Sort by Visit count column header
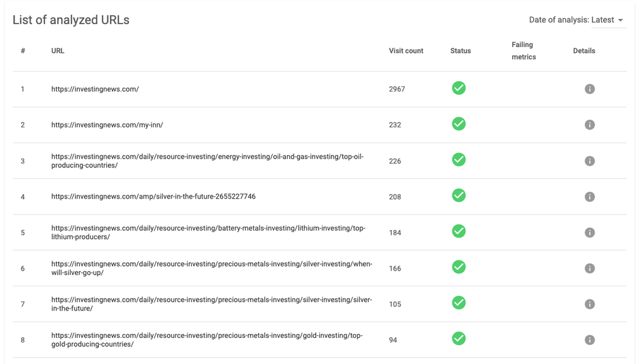Viewport: 641px width, 364px height. [406, 51]
